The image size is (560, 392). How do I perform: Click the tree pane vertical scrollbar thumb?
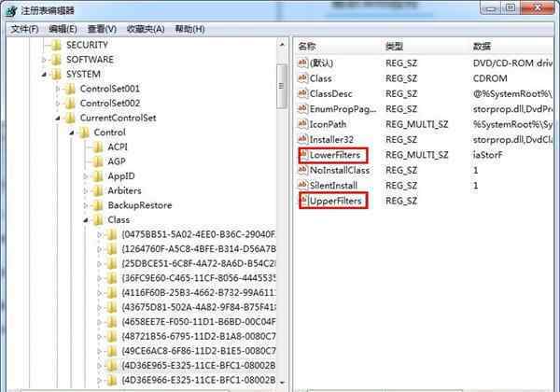(x=282, y=87)
